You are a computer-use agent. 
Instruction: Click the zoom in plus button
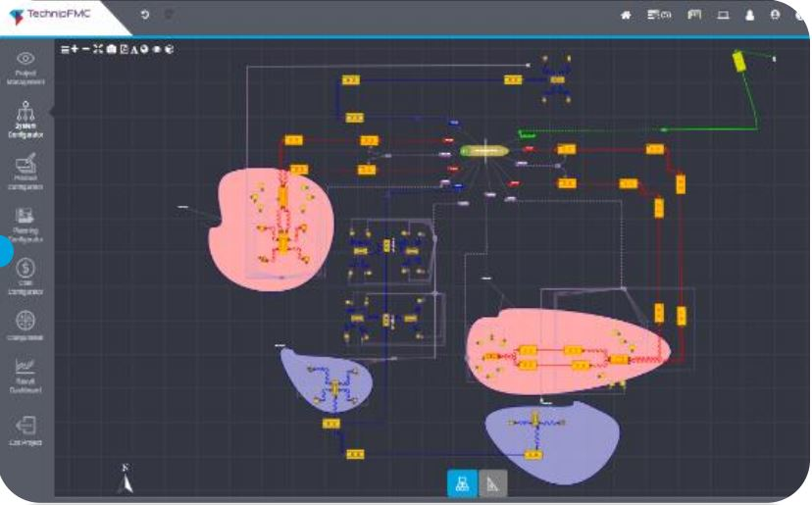pyautogui.click(x=75, y=49)
